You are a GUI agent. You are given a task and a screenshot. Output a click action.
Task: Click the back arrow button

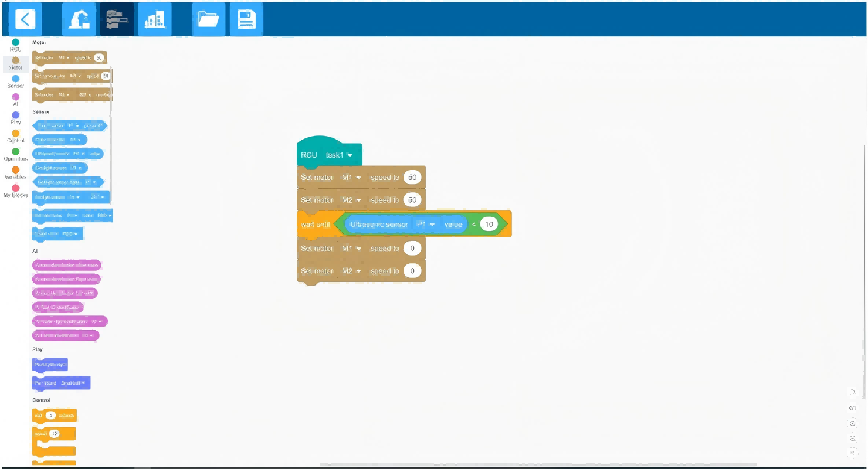[25, 19]
